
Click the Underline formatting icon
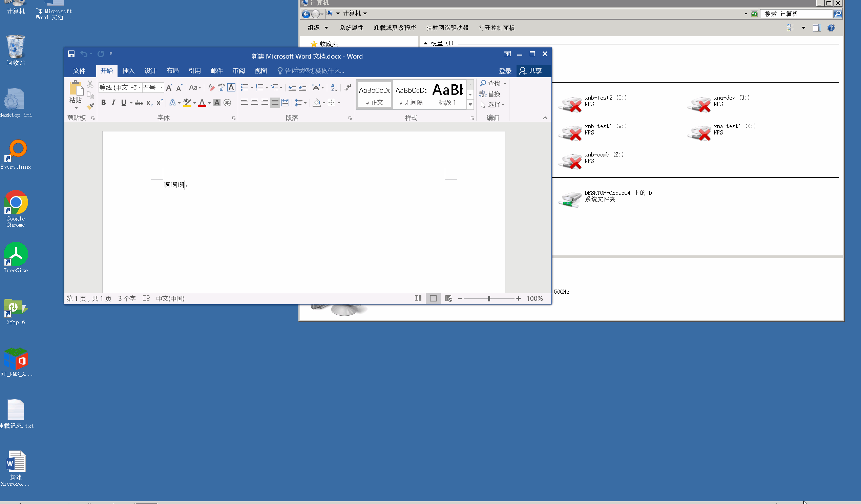[124, 102]
